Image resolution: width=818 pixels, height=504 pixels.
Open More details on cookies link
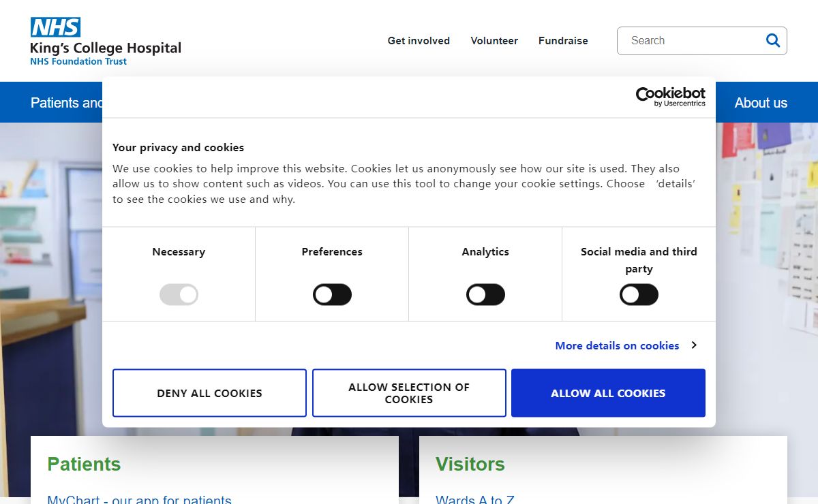pos(617,345)
